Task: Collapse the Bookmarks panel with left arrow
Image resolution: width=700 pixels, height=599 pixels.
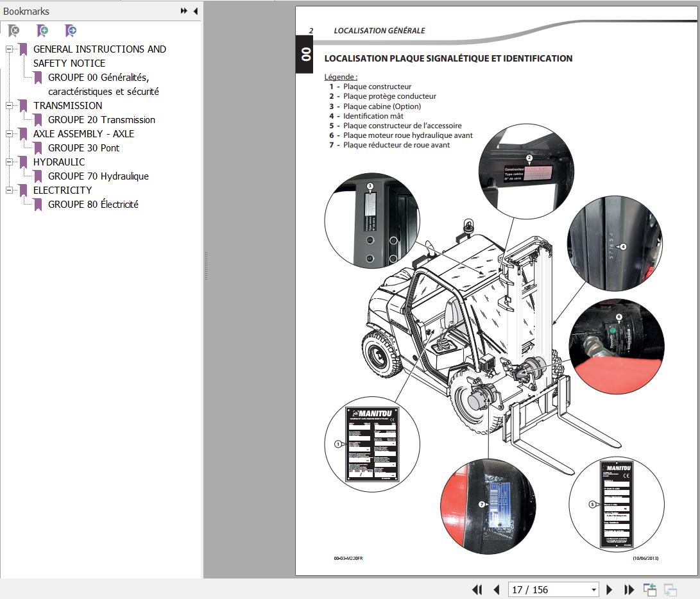Action: (195, 11)
